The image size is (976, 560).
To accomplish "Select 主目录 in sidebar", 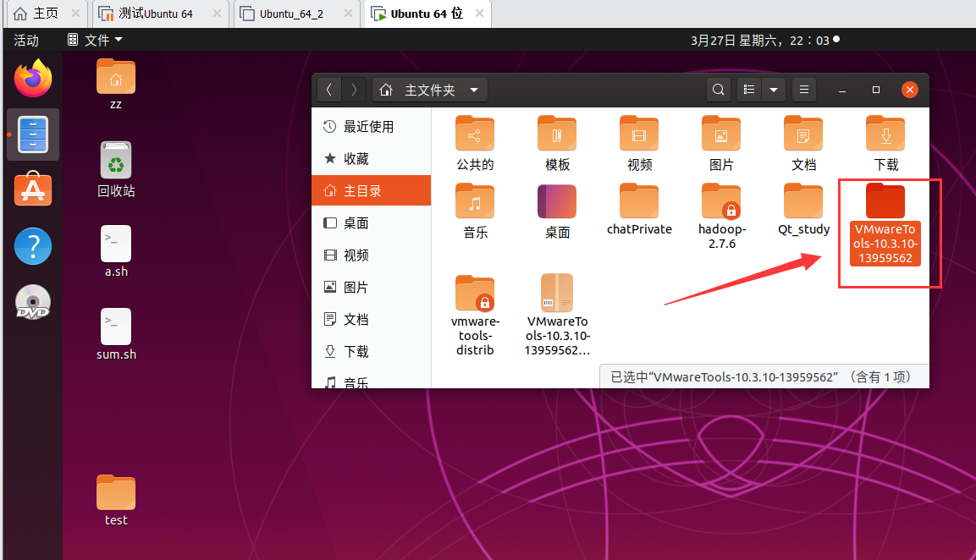I will [x=371, y=190].
